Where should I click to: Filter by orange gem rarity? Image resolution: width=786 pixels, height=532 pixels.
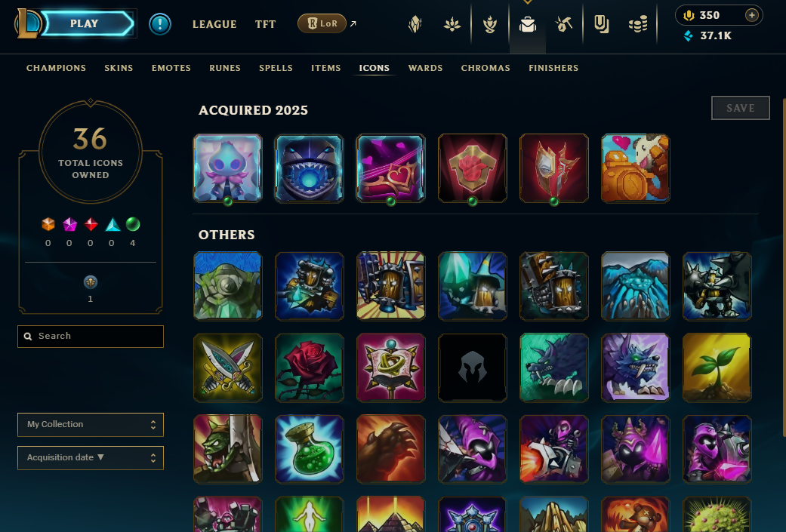(x=48, y=224)
